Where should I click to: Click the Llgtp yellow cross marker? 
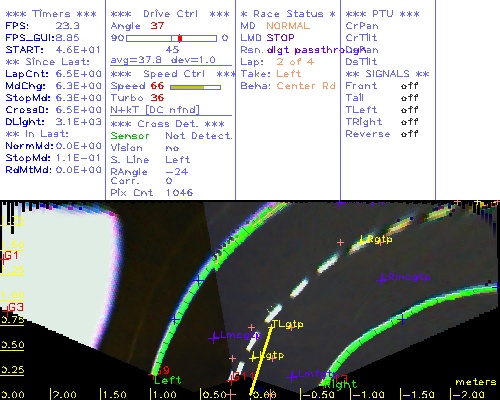tap(254, 358)
